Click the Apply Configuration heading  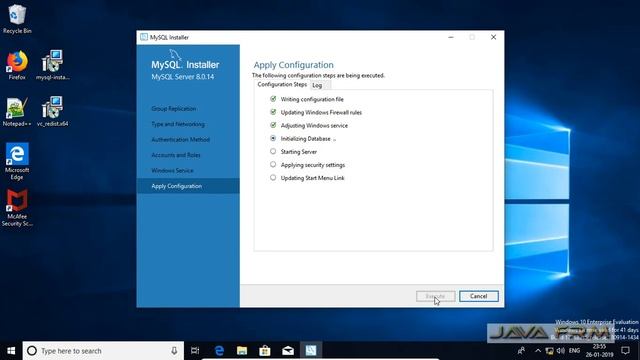point(293,65)
